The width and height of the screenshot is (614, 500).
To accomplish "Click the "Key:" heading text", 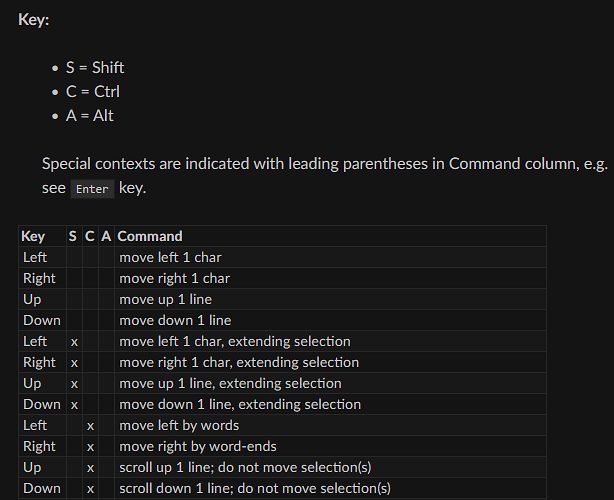I will 34,20.
